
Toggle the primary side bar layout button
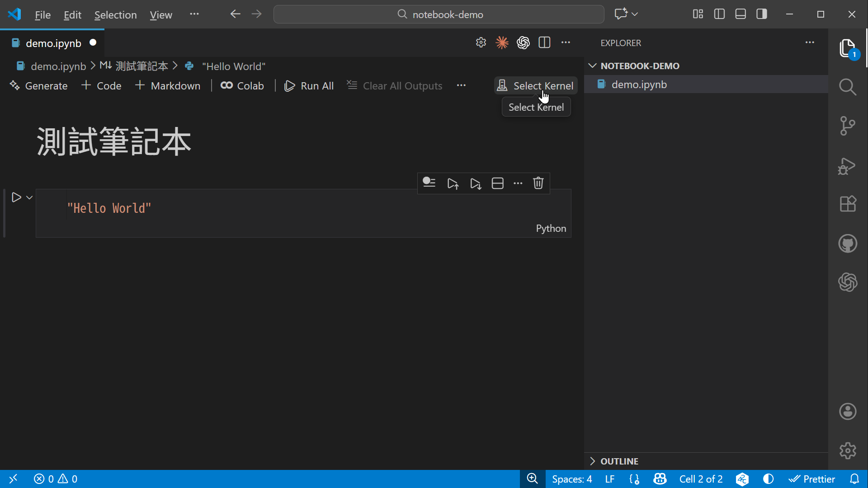point(719,14)
